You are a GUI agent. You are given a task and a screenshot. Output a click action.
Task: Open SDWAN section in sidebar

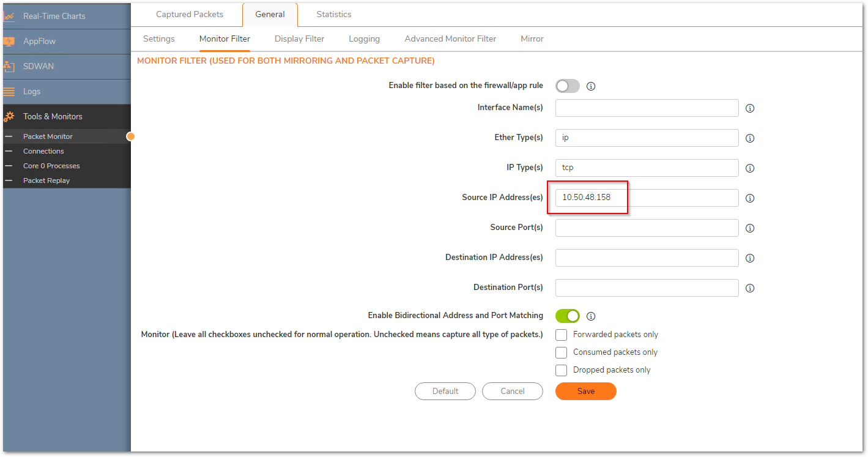coord(67,66)
